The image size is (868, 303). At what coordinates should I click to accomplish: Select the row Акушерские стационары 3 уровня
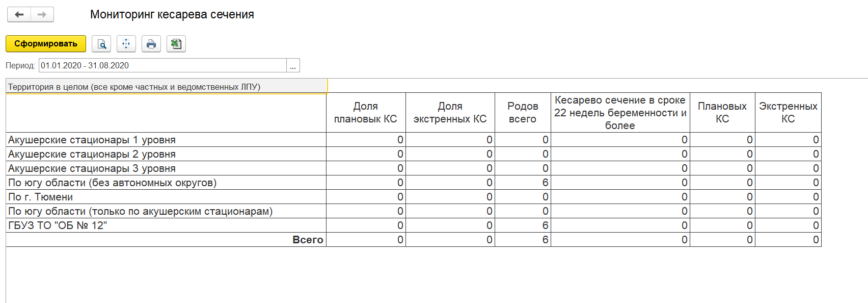pos(92,168)
